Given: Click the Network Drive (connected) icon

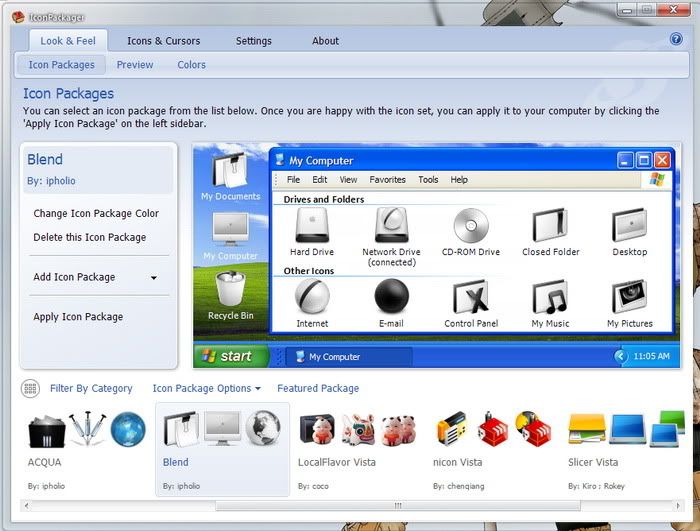Looking at the screenshot, I should [x=391, y=225].
